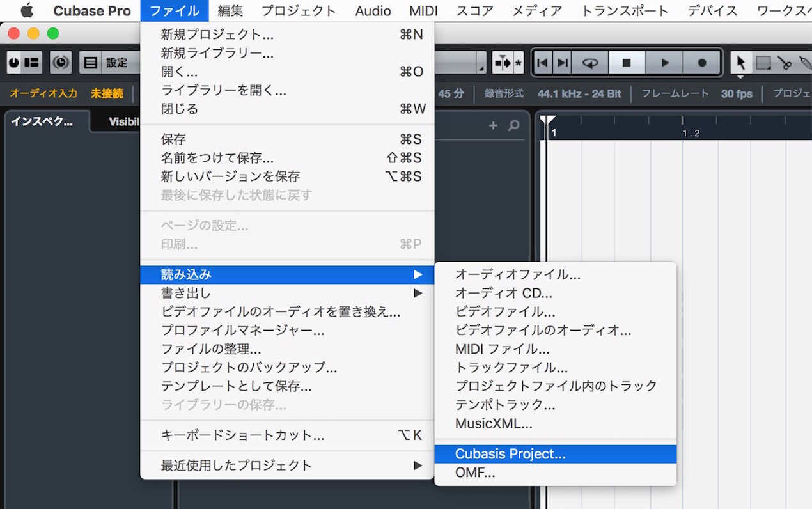Click the 未接続 audio input status
The height and width of the screenshot is (509, 812).
(107, 93)
